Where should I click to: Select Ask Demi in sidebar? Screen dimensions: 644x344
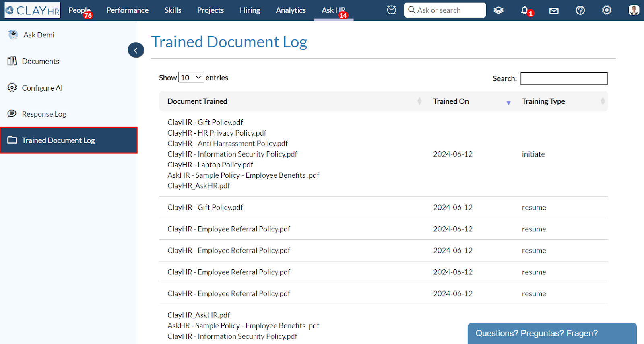(39, 35)
